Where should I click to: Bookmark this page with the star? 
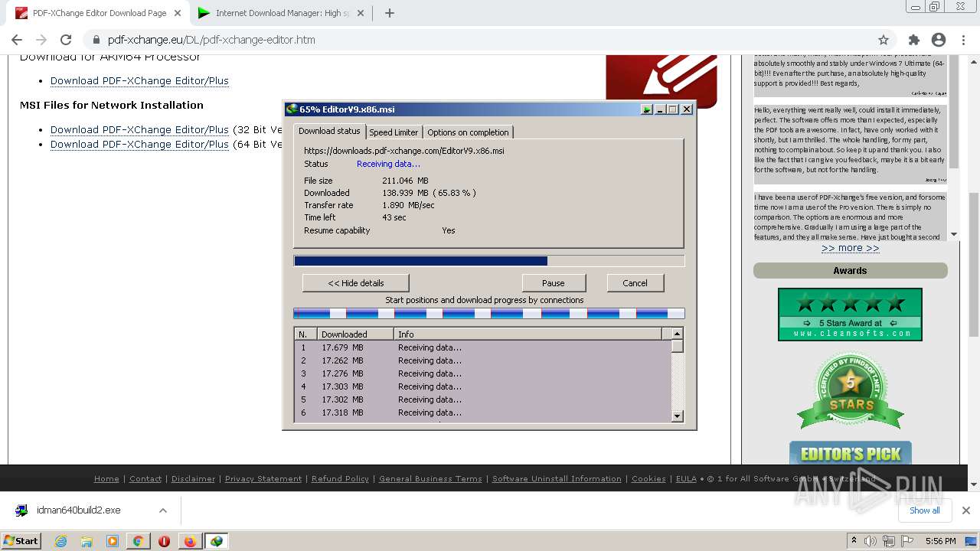tap(884, 40)
